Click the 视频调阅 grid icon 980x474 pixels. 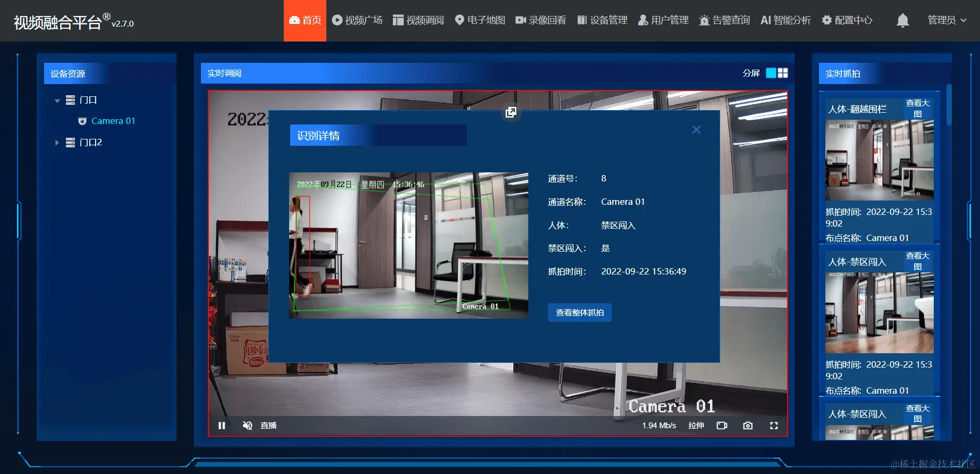click(398, 20)
